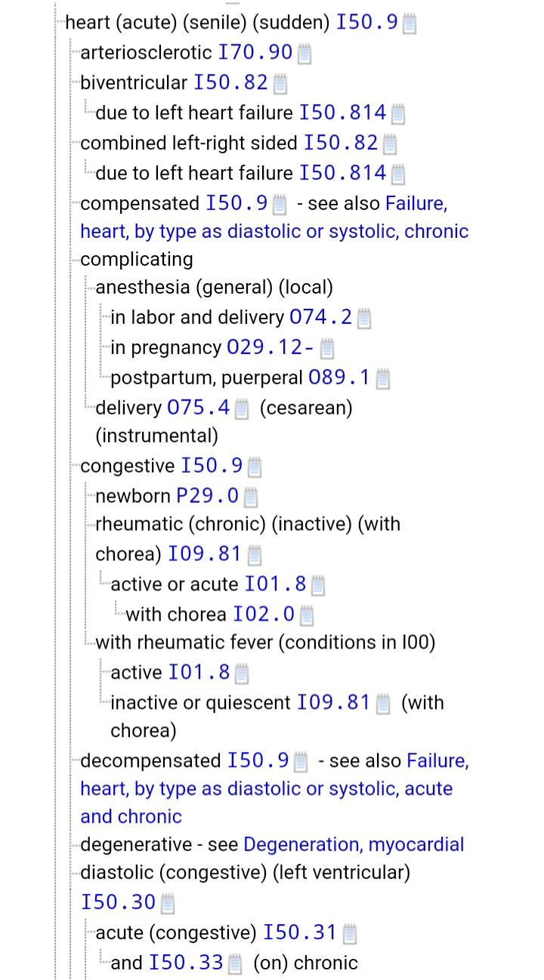Viewport: 544px width, 980px height.
Task: Follow the Degeneration, myocardial link
Action: 354,844
